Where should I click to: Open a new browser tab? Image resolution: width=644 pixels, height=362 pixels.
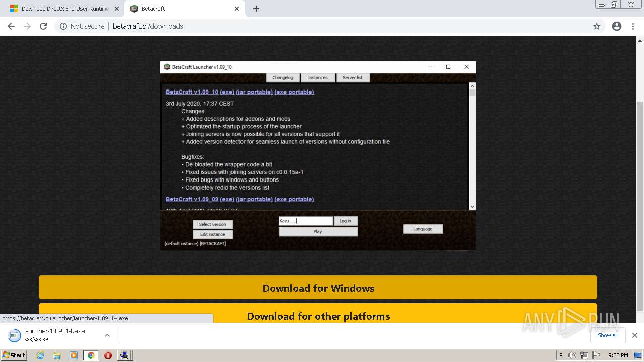256,9
